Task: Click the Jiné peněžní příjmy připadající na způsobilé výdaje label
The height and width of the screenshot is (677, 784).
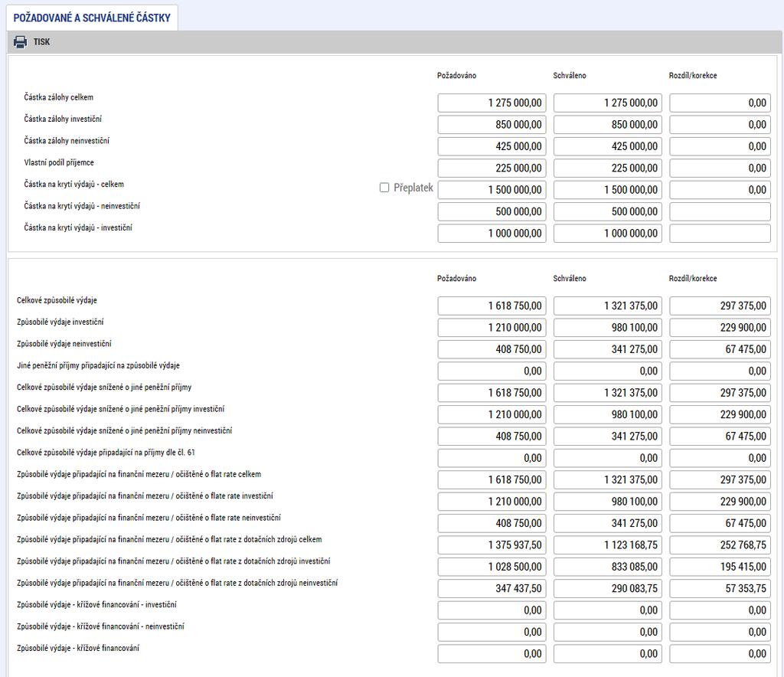Action: [x=98, y=365]
